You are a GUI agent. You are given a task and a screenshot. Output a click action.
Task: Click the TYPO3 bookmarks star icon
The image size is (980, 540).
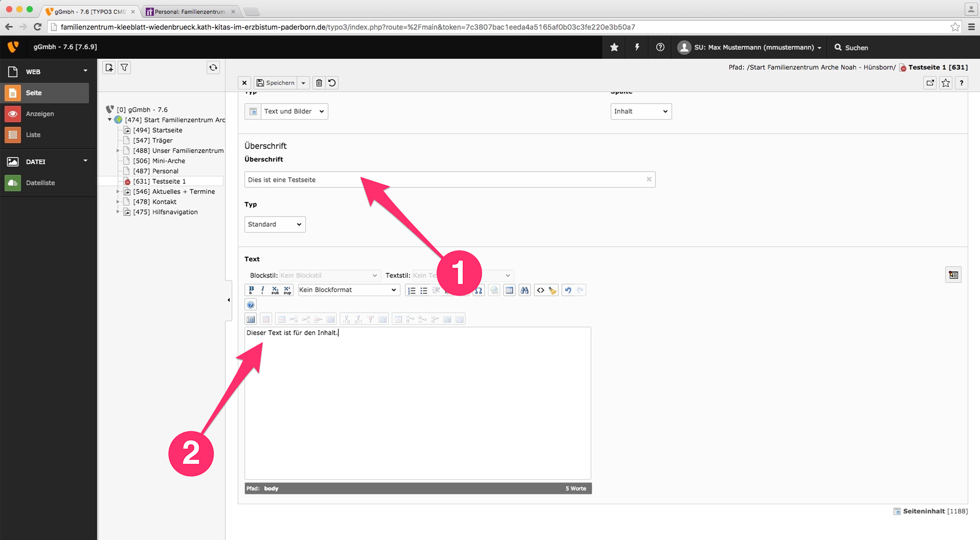click(x=614, y=47)
